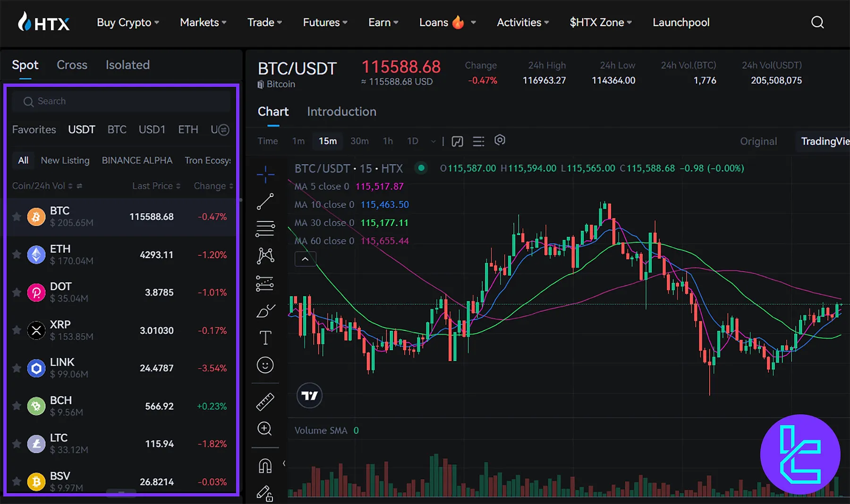Screen dimensions: 850x504
Task: Favorite the BSV pair star
Action: coord(17,481)
